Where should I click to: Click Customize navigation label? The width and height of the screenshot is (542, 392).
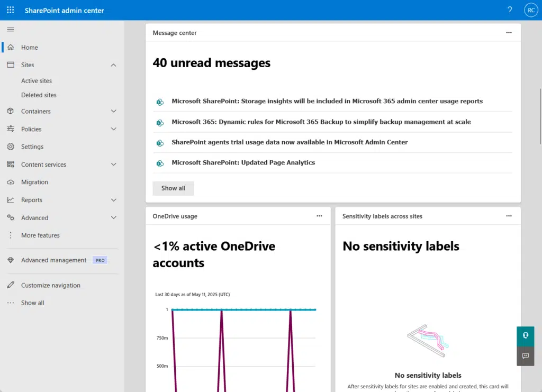tap(50, 285)
